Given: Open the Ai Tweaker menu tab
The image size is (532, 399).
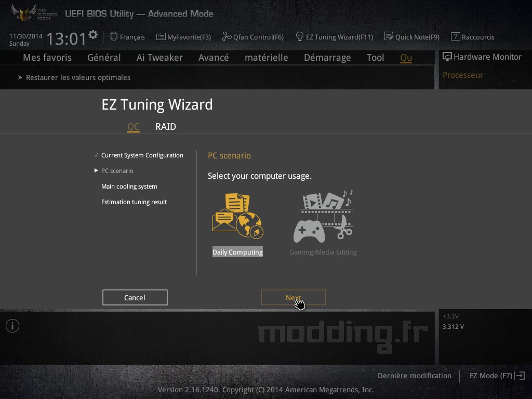Looking at the screenshot, I should (x=159, y=58).
